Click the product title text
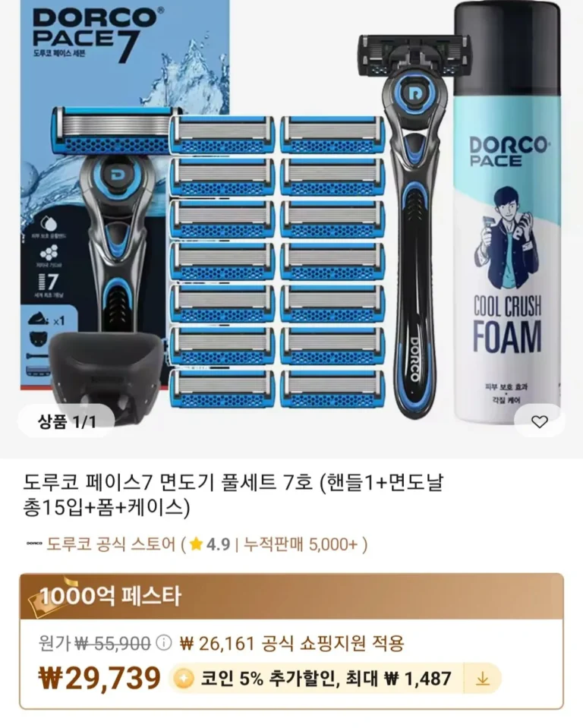The image size is (583, 728). [234, 496]
